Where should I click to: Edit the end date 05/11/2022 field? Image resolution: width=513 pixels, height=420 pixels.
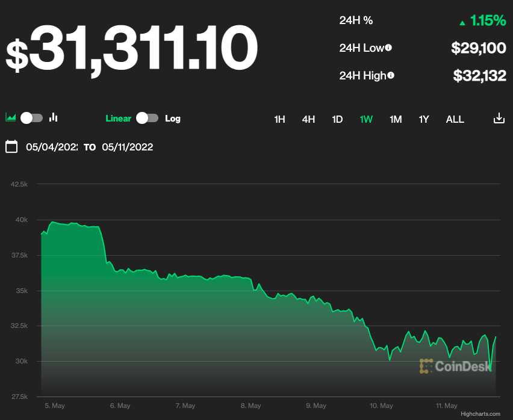(x=127, y=147)
